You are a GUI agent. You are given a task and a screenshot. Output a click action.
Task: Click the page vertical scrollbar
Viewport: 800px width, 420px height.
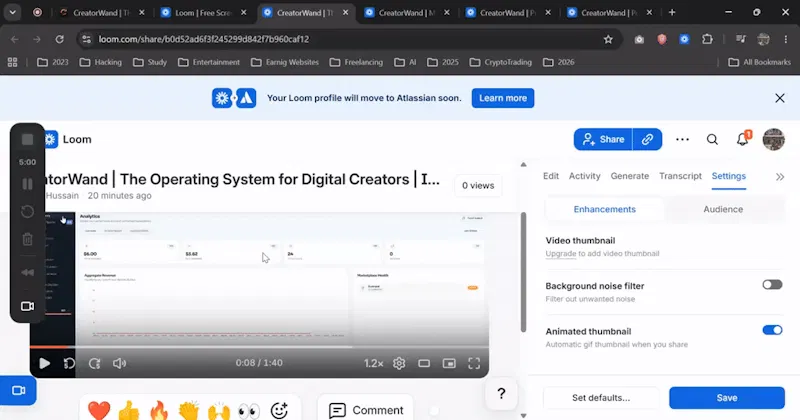[523, 272]
